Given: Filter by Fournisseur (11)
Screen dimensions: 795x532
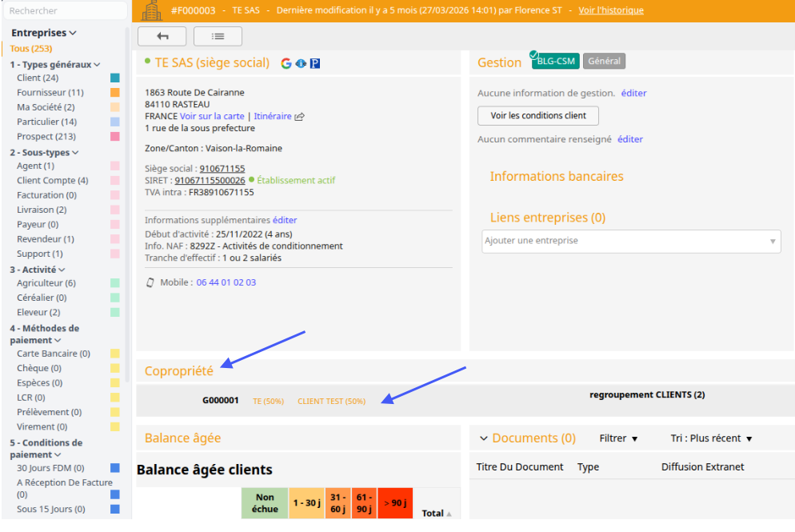Looking at the screenshot, I should pos(50,92).
